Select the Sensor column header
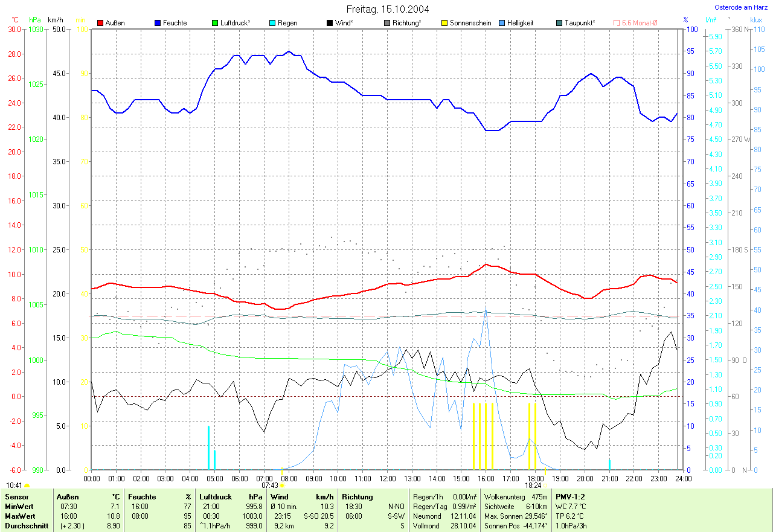The height and width of the screenshot is (532, 773). click(15, 497)
